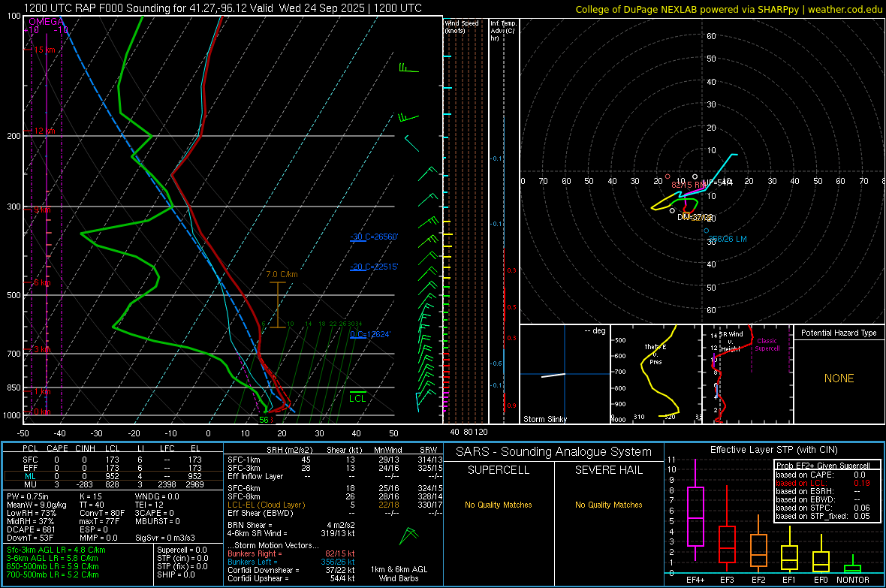The width and height of the screenshot is (886, 588).
Task: Click the CAPE column header
Action: (57, 448)
